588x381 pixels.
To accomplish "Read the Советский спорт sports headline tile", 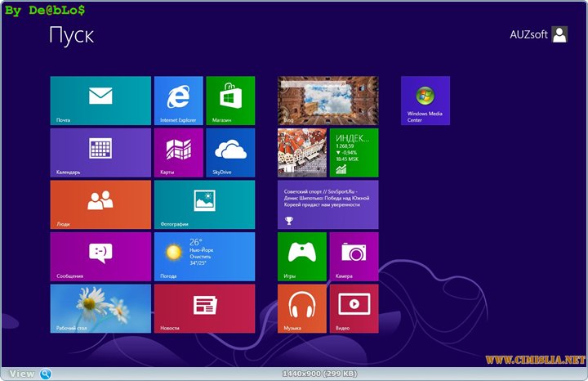I will pyautogui.click(x=327, y=204).
